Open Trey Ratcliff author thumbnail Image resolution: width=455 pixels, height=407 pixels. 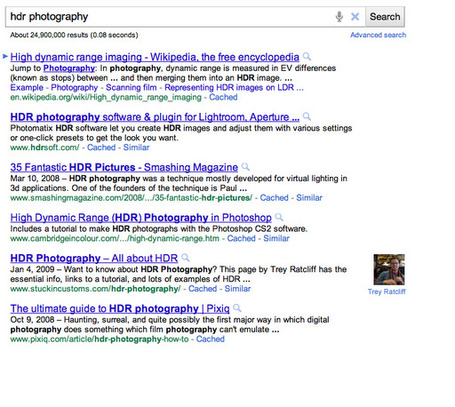389,269
